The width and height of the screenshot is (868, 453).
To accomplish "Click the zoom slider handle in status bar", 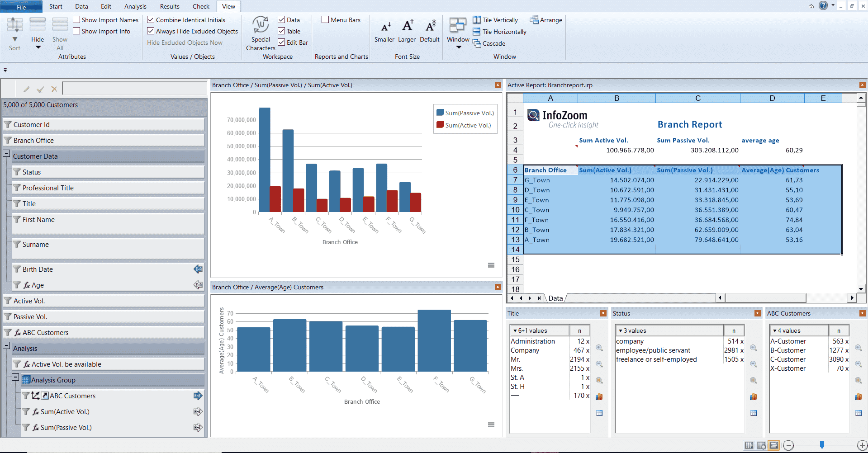I will [x=822, y=445].
